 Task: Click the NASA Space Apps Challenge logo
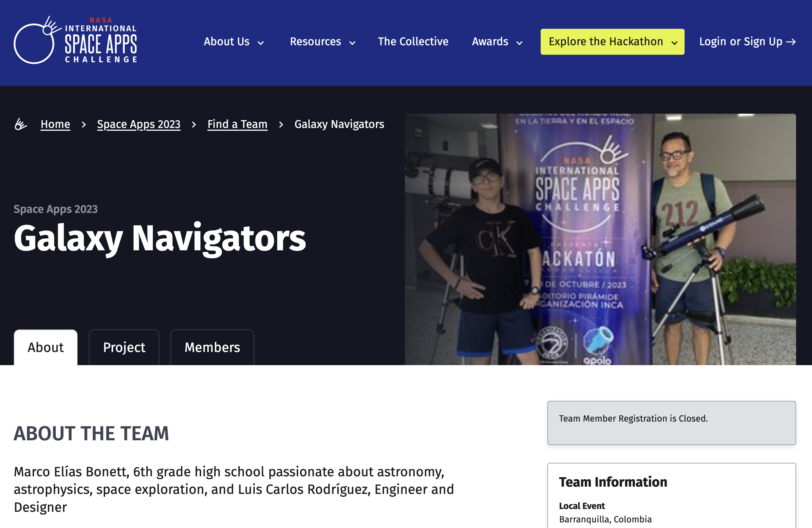click(75, 40)
